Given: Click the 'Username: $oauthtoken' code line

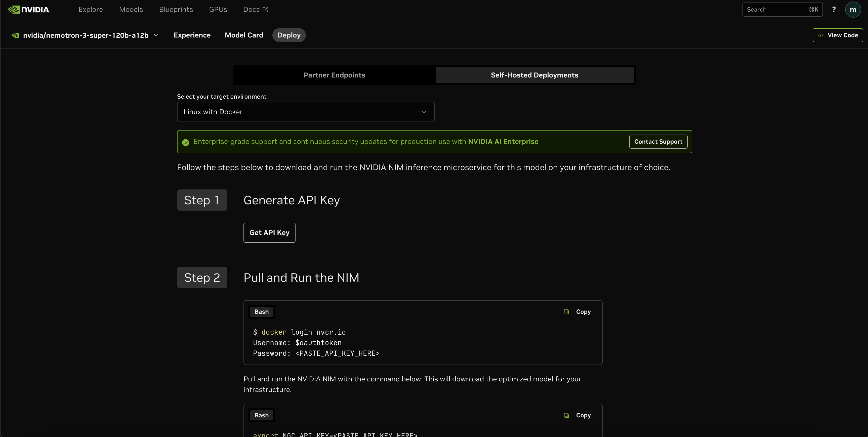Looking at the screenshot, I should click(297, 343).
